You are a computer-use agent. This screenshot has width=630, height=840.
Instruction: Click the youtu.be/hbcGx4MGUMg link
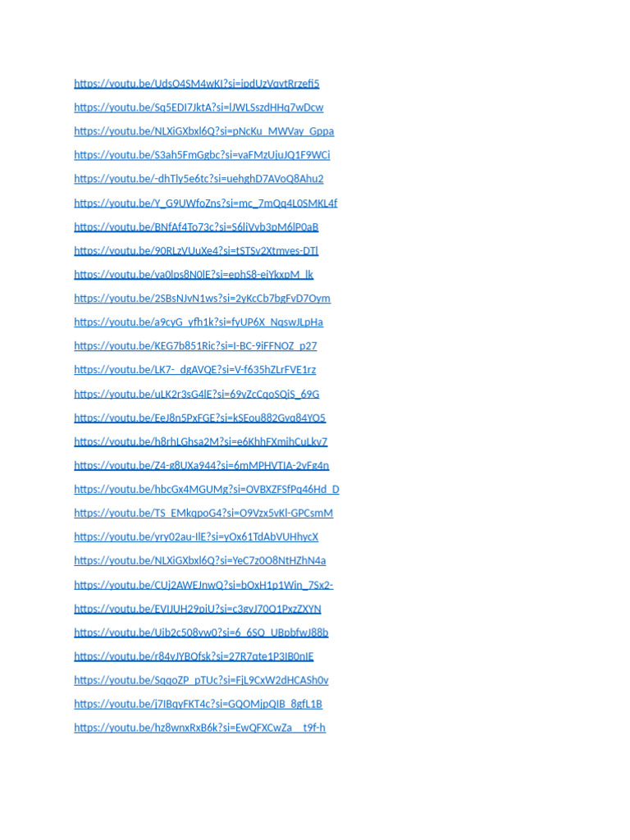[x=207, y=489]
